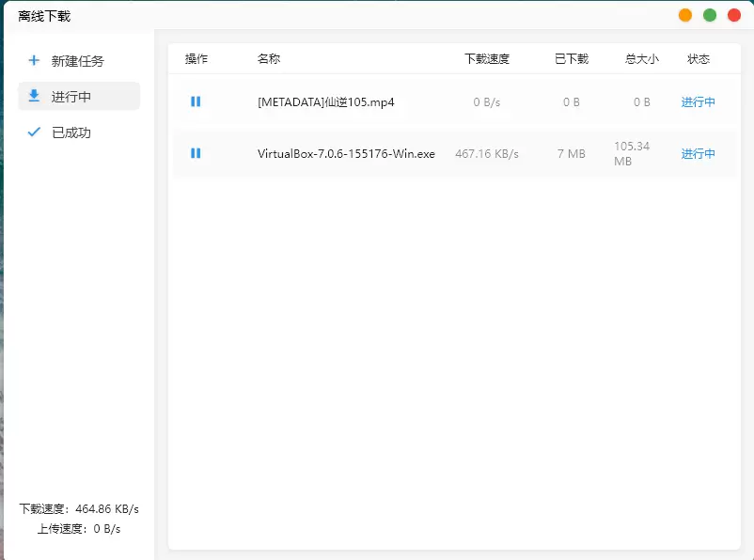Click the download arrow icon beside 进行中
The width and height of the screenshot is (754, 560).
click(34, 96)
